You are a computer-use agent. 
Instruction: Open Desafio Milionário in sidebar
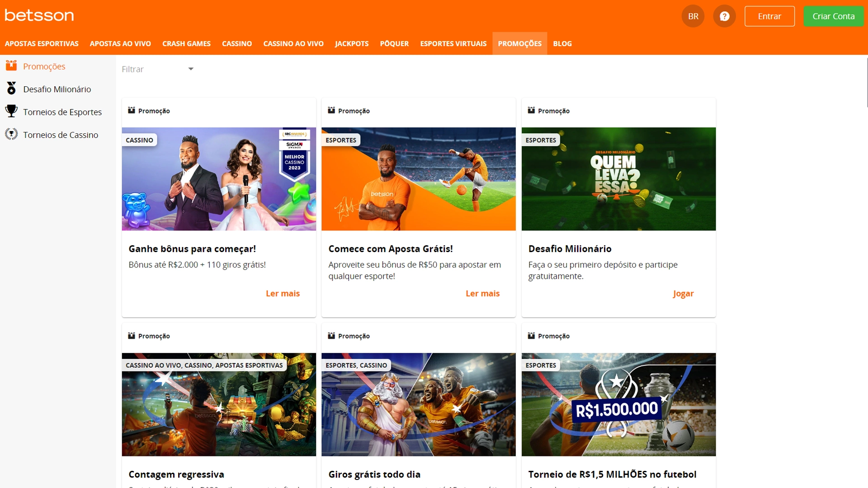(x=57, y=89)
